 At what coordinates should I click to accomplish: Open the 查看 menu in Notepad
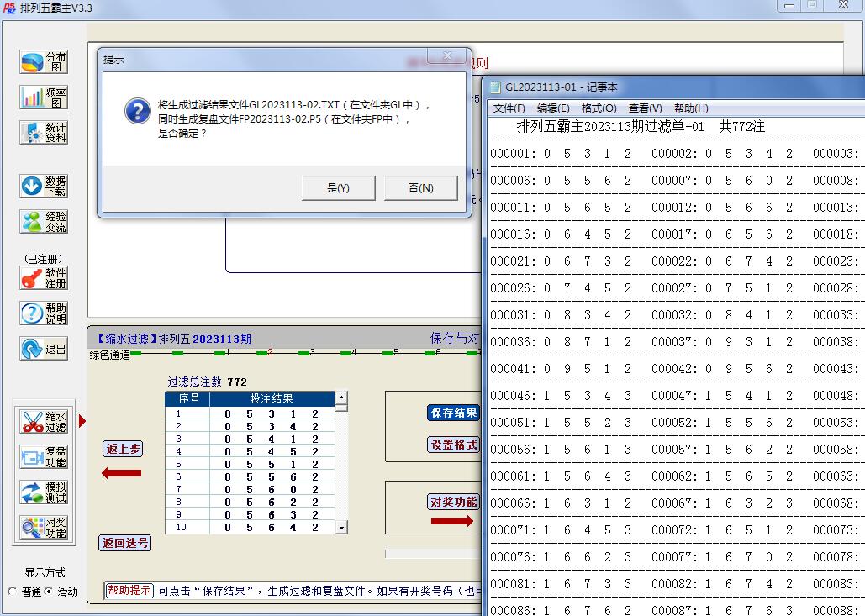coord(643,108)
